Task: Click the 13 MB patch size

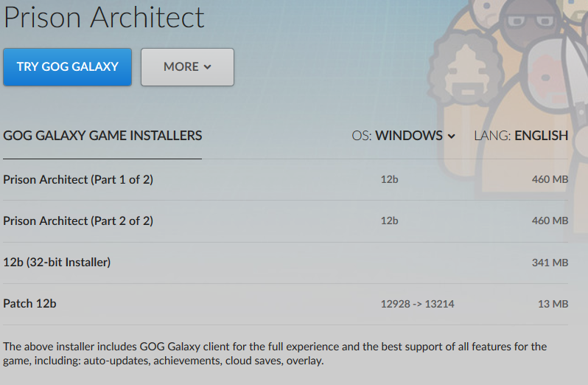Action: (553, 304)
